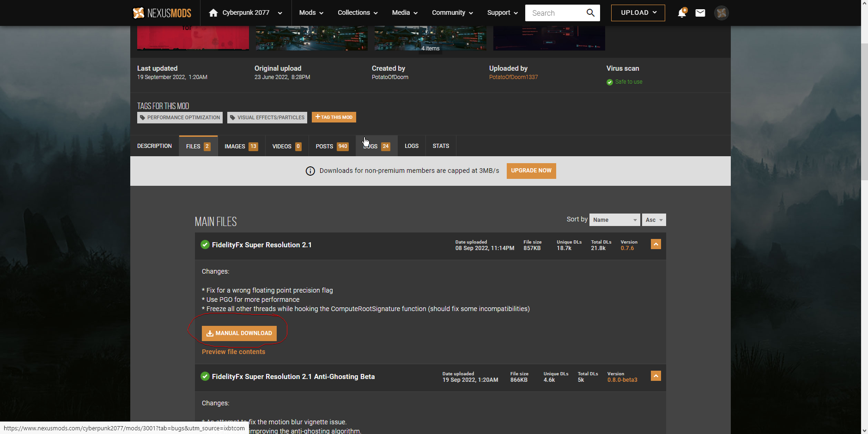868x434 pixels.
Task: Open the Collections menu
Action: (x=358, y=13)
